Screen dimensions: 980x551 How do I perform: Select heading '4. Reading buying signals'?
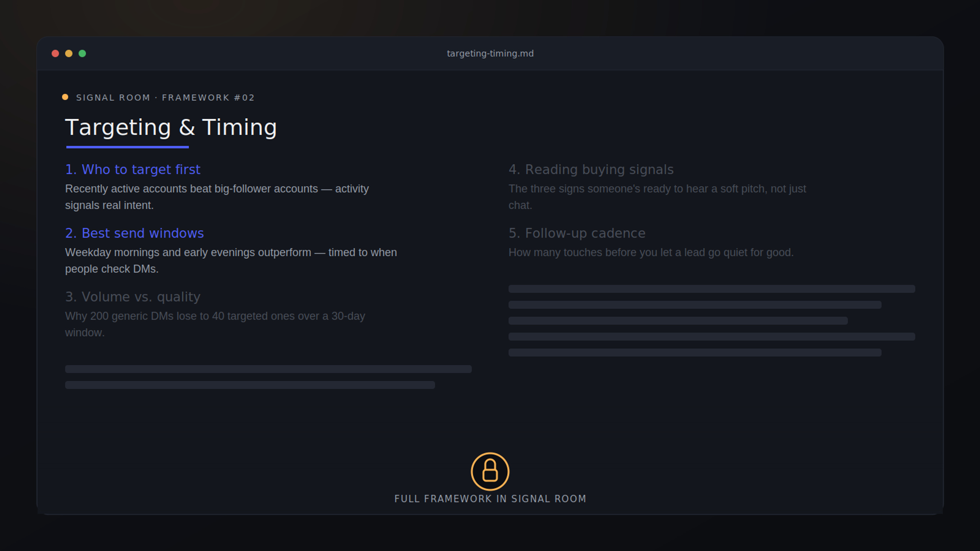click(591, 170)
